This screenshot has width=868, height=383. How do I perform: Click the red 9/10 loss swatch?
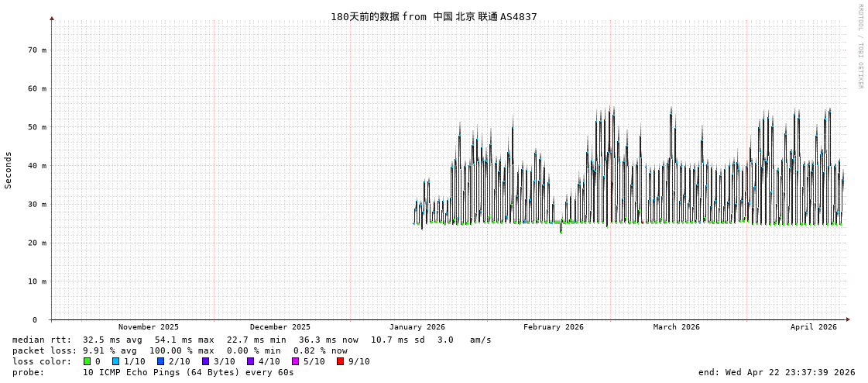pyautogui.click(x=341, y=361)
